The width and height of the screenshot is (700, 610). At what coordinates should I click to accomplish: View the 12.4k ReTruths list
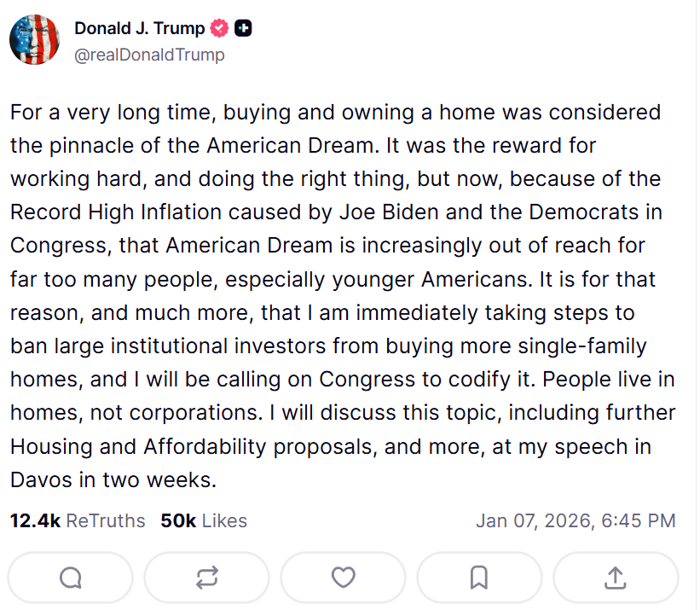78,520
